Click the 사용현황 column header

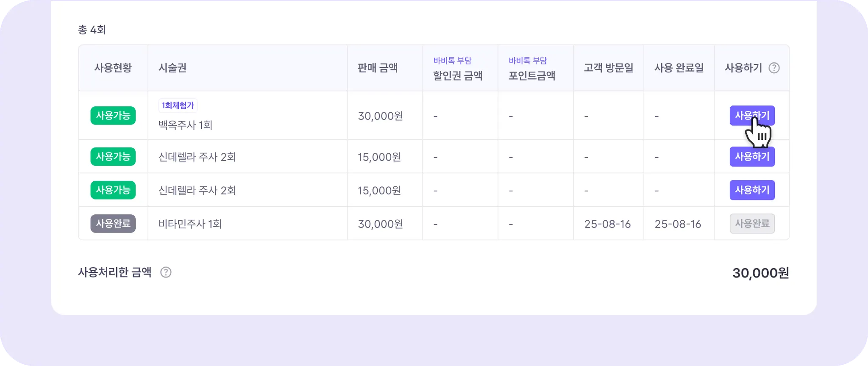click(113, 68)
